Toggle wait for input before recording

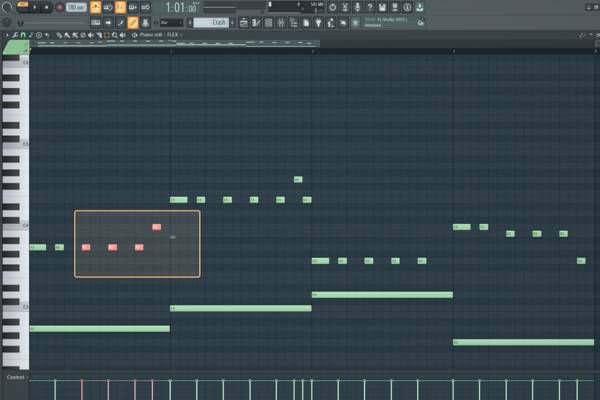pyautogui.click(x=108, y=7)
